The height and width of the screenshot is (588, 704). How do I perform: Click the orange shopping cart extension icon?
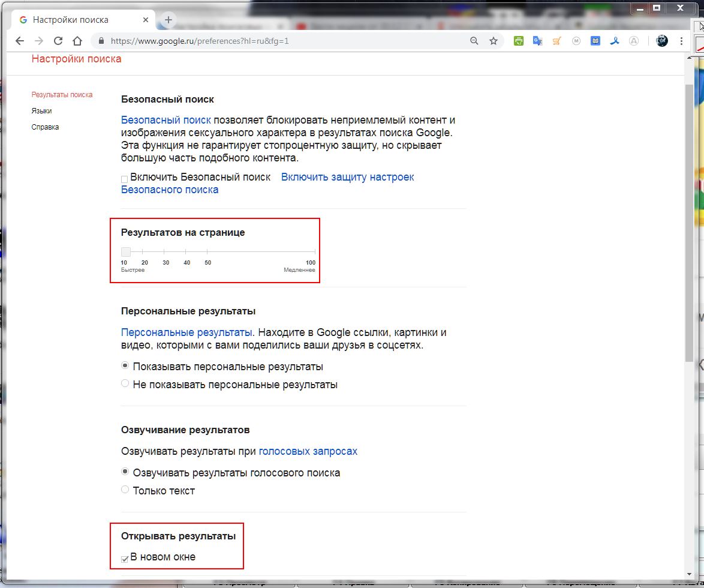(x=556, y=41)
